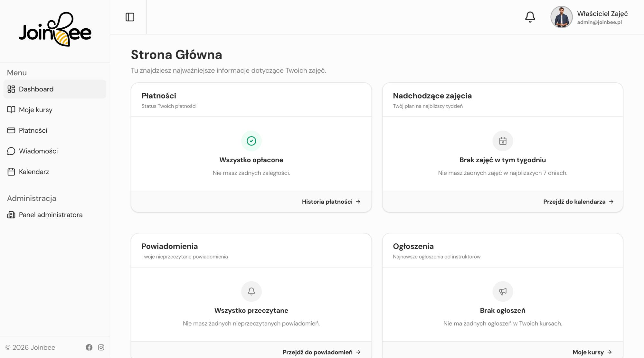
Task: Click the user avatar photo
Action: pyautogui.click(x=561, y=17)
